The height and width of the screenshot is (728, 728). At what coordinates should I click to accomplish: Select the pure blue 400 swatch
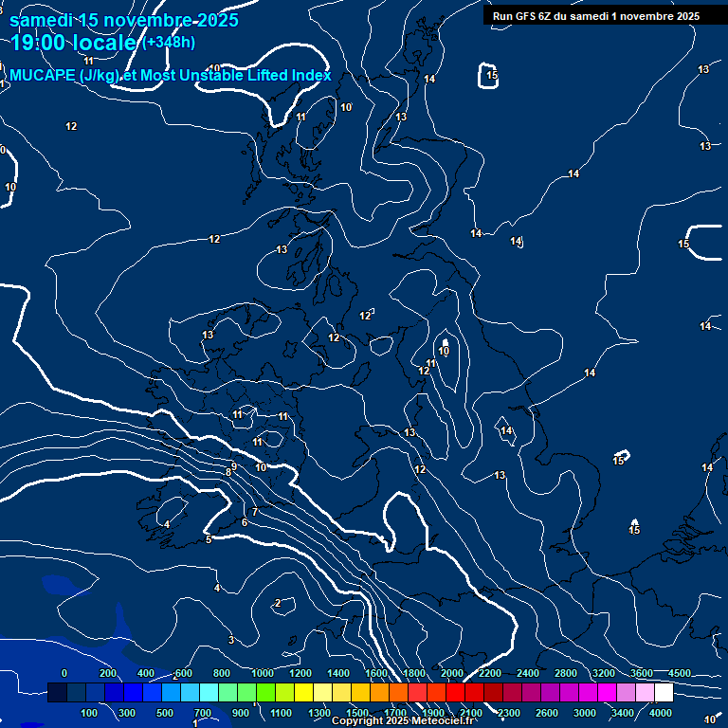134,692
